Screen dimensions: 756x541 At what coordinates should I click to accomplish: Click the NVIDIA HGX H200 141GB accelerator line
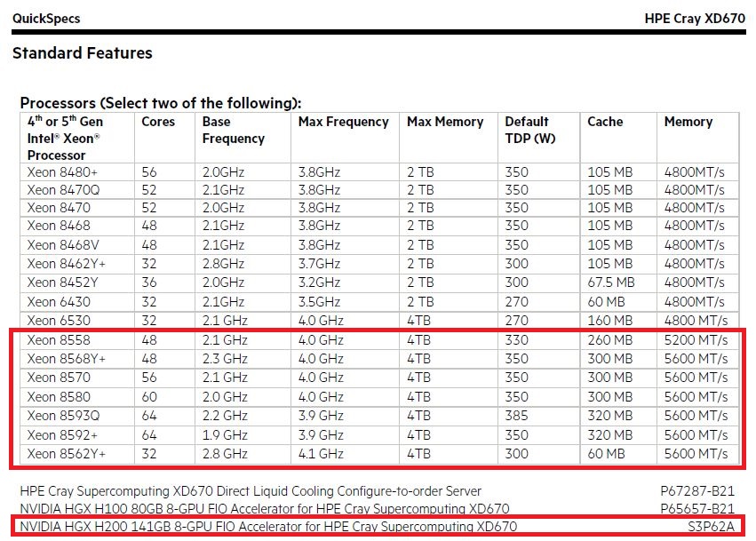pos(267,527)
